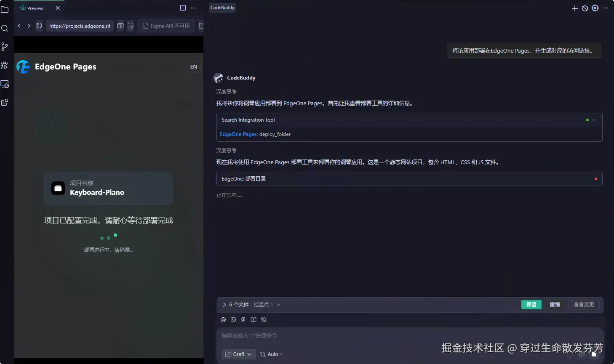Open the Search icon in sidebar

(5, 28)
